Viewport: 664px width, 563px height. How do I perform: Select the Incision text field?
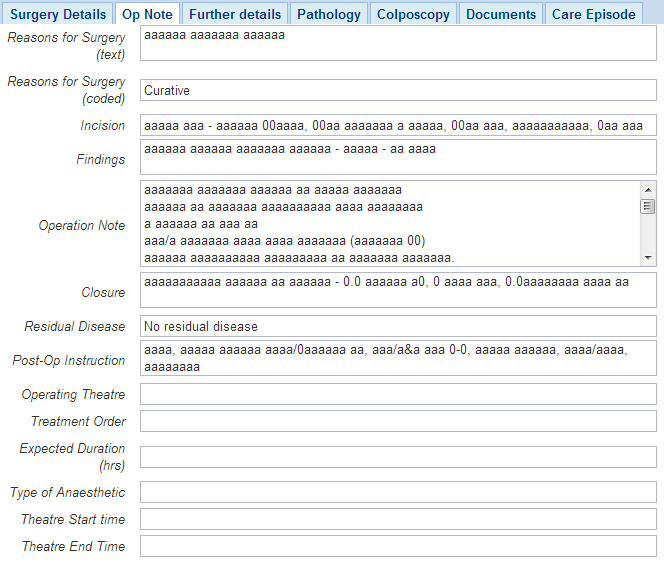pyautogui.click(x=398, y=125)
